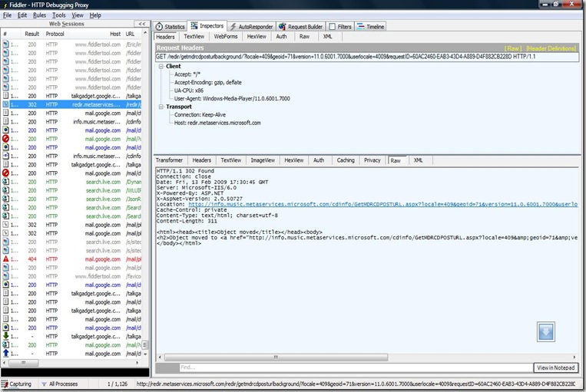This screenshot has height=392, width=586.
Task: Click the blue upload arrow icon of the last mail.google.com session
Action: [5, 353]
